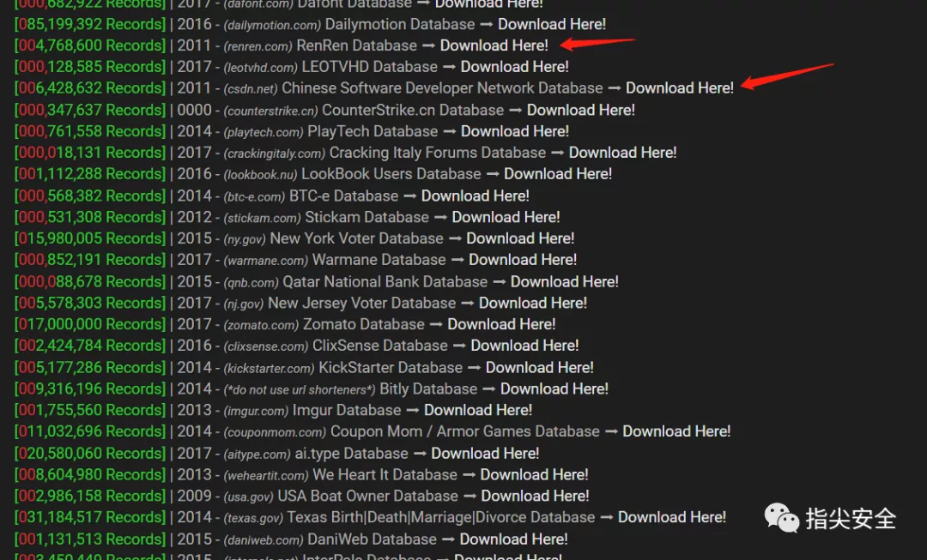Select the (counterstrike.cn) domain text
The width and height of the screenshot is (927, 560).
tap(270, 111)
